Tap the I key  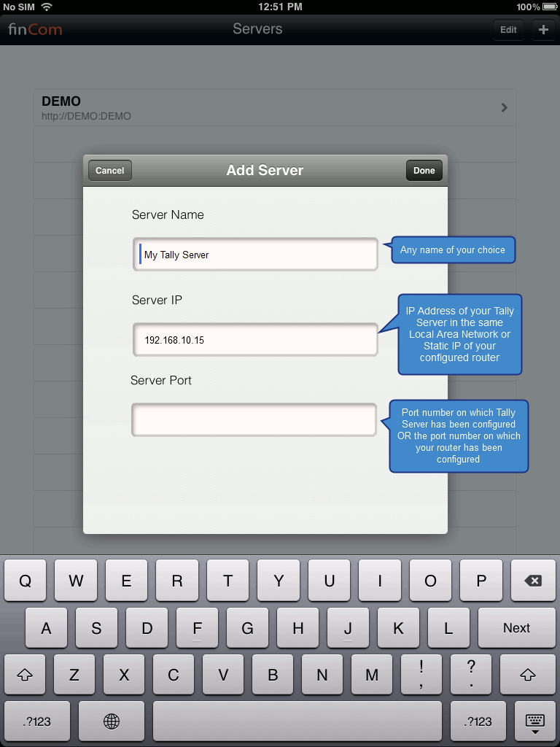coord(380,580)
